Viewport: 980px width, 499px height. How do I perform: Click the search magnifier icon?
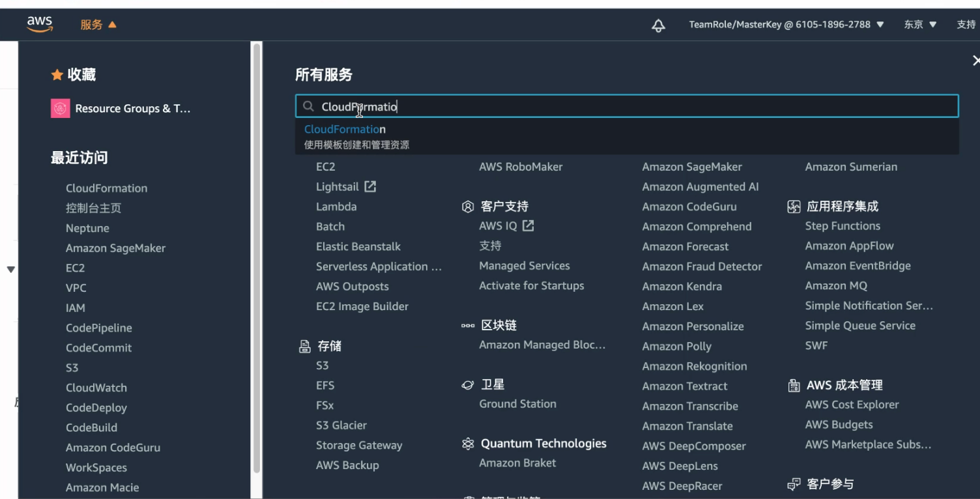[309, 106]
